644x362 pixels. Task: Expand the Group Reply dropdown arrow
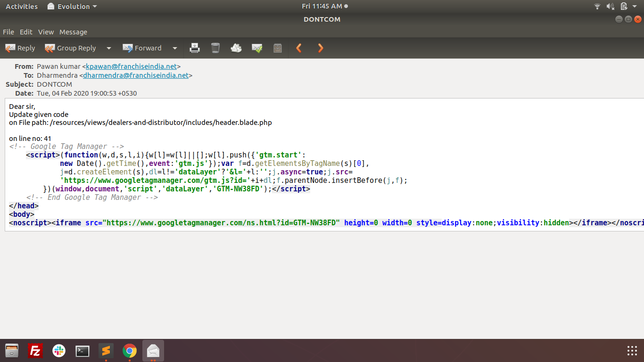(109, 48)
